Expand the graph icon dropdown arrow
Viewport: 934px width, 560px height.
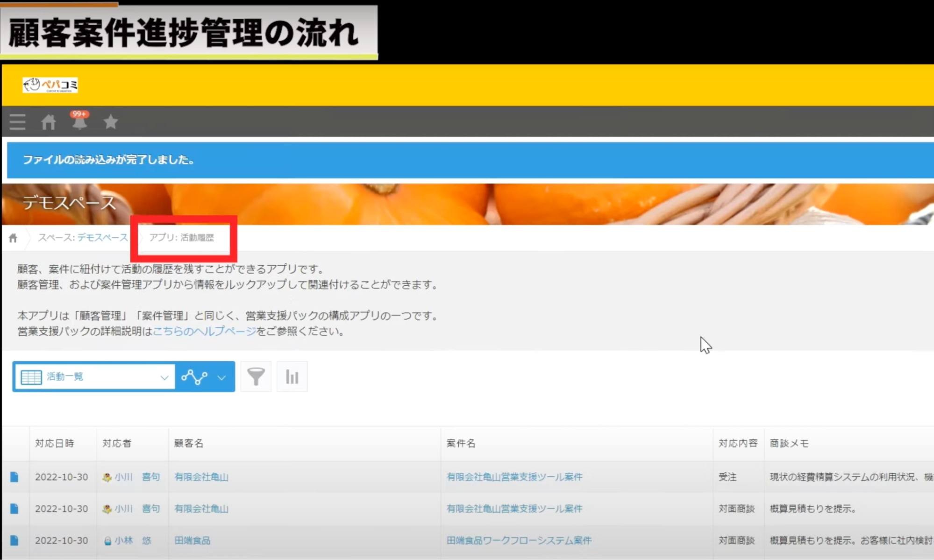point(222,377)
